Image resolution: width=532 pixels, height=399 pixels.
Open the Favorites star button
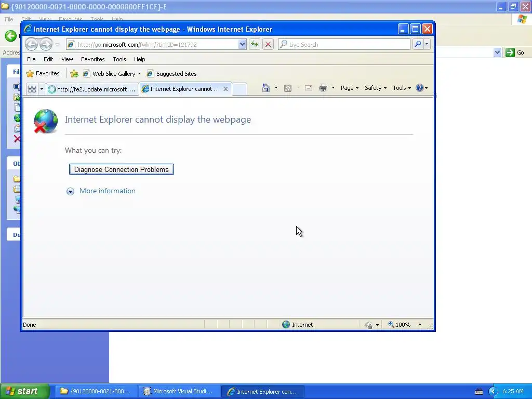point(43,73)
